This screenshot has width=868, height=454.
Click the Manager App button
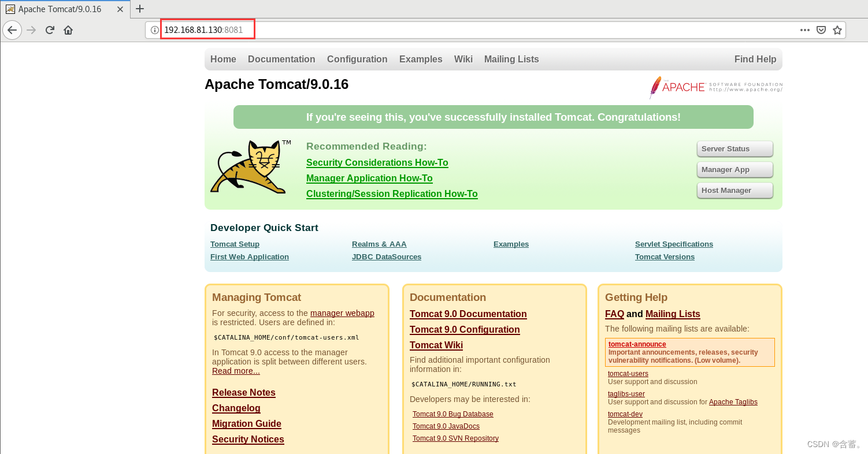click(735, 169)
